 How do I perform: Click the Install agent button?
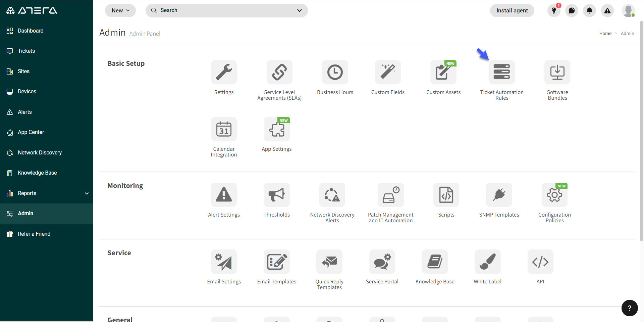(512, 11)
